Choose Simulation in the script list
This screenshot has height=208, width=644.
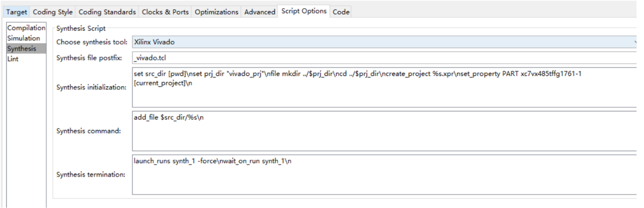click(24, 38)
